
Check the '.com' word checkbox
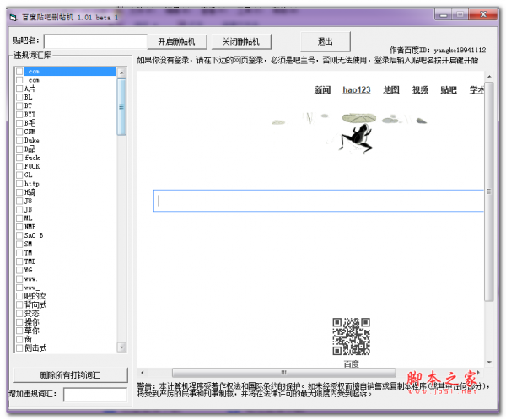click(19, 72)
